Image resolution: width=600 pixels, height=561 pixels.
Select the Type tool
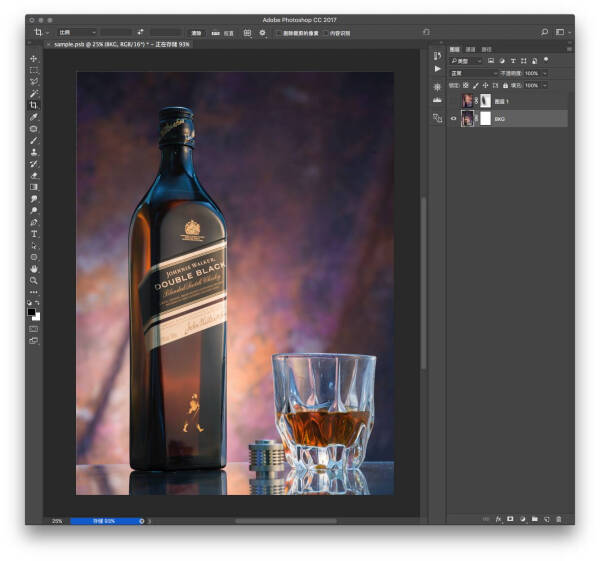(34, 234)
